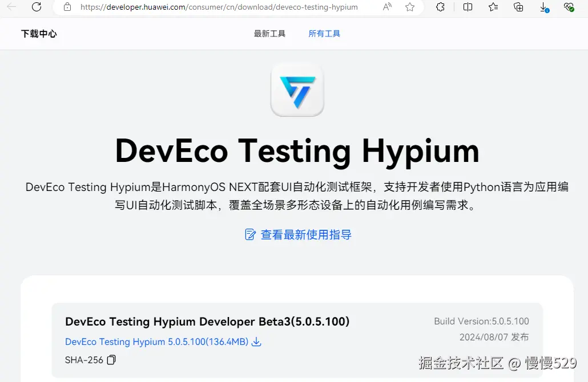Click the site lock icon in address bar
The image size is (588, 382).
tap(67, 7)
